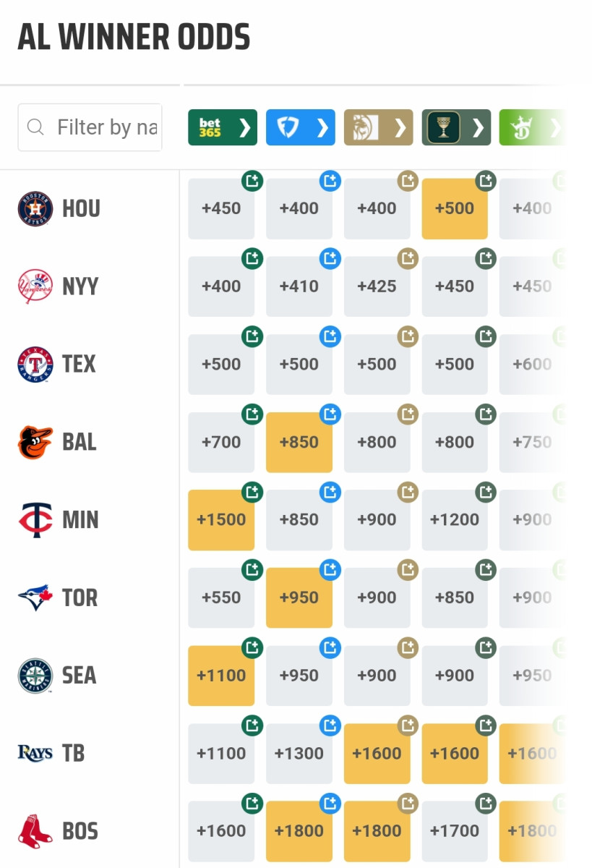Select TOR +950 highlighted odds
This screenshot has height=868, width=592.
point(299,598)
